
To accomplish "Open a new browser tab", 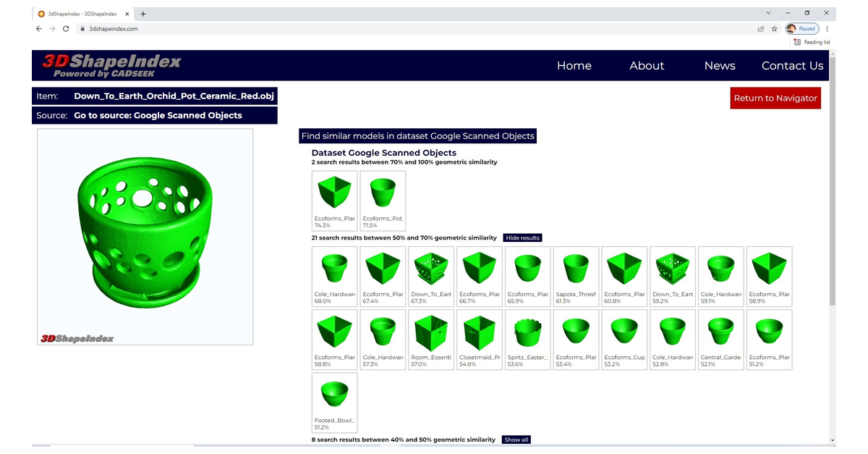I will pos(143,14).
